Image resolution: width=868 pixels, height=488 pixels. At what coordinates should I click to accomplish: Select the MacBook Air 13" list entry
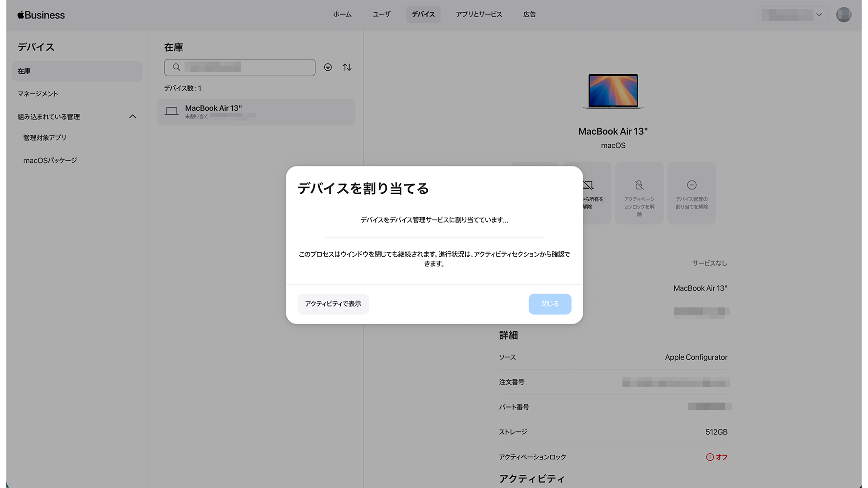[256, 112]
